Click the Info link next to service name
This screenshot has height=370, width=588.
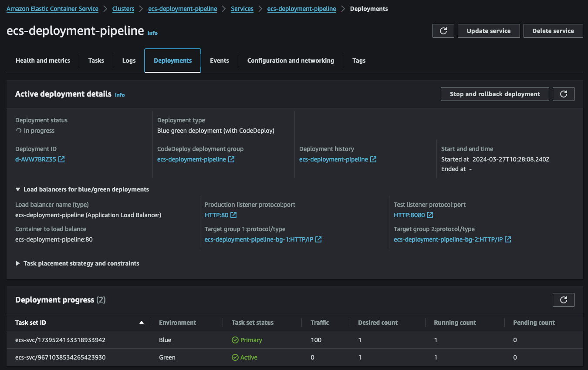152,33
